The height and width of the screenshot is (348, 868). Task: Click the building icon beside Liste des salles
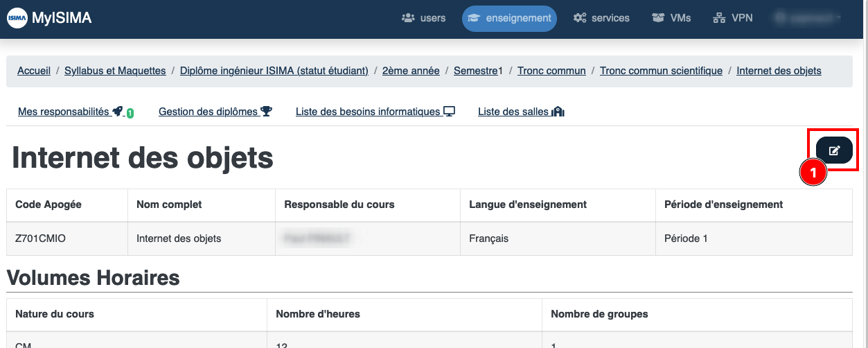click(x=558, y=112)
